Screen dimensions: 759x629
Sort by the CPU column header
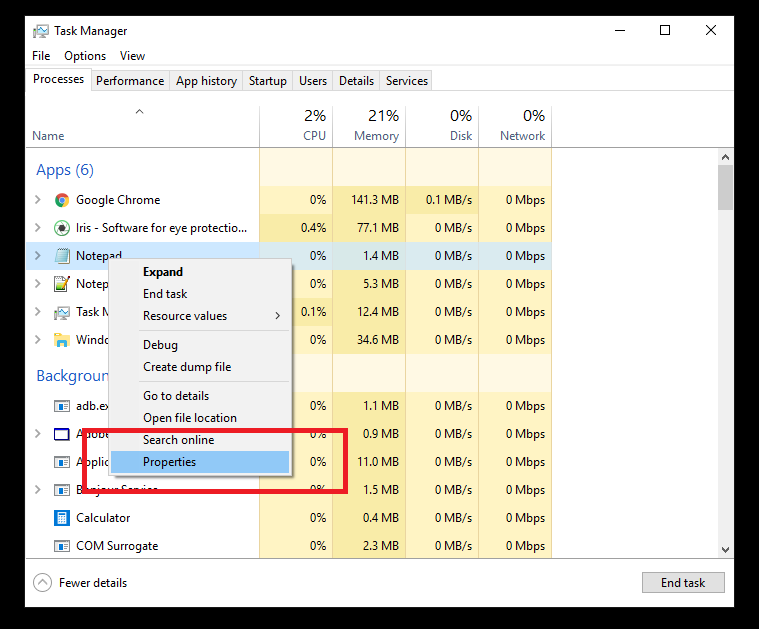(296, 126)
